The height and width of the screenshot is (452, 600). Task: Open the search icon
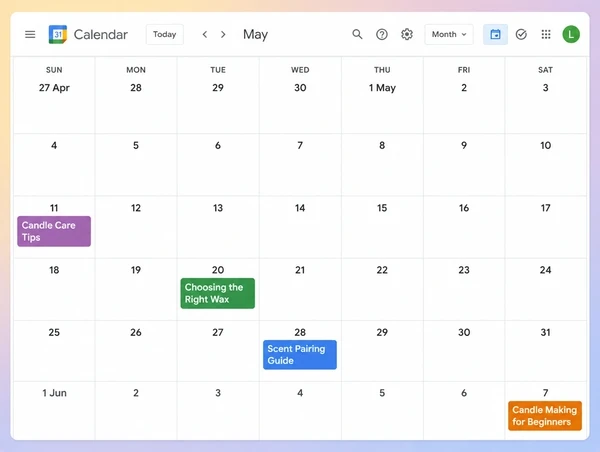(357, 34)
